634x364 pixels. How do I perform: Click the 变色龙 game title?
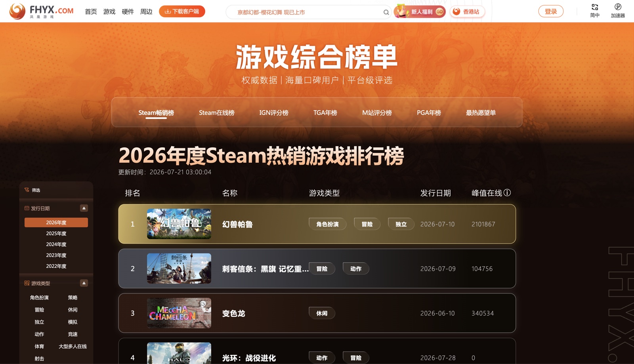click(x=233, y=313)
